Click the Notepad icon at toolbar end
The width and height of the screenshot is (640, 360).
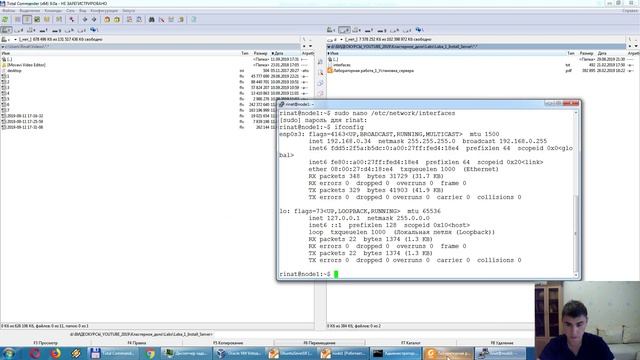point(194,19)
